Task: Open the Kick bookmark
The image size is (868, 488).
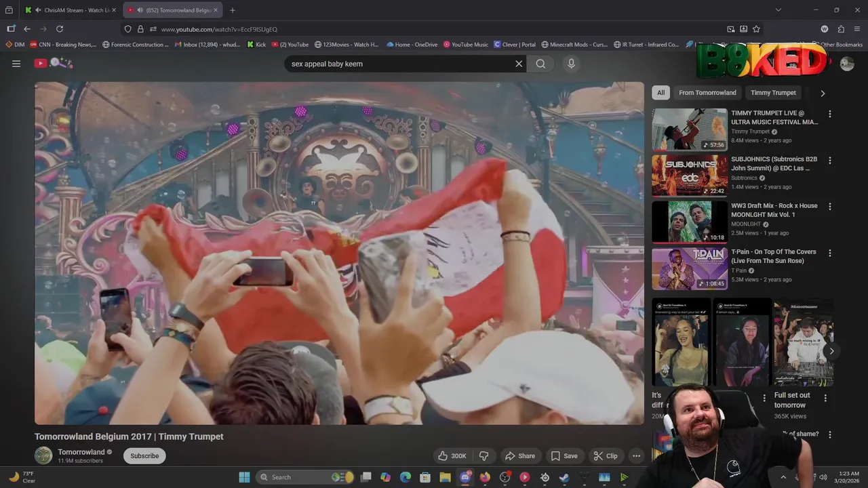Action: tap(256, 45)
